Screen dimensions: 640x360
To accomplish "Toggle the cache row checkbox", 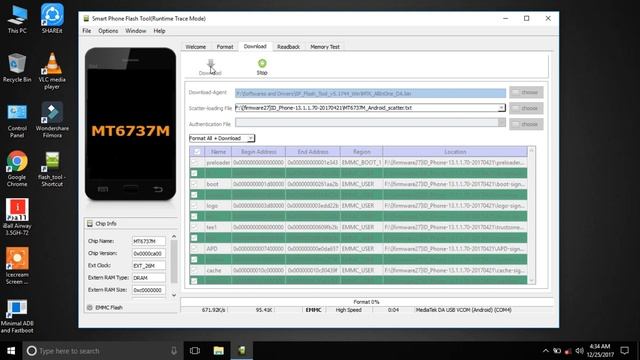I will pos(194,270).
